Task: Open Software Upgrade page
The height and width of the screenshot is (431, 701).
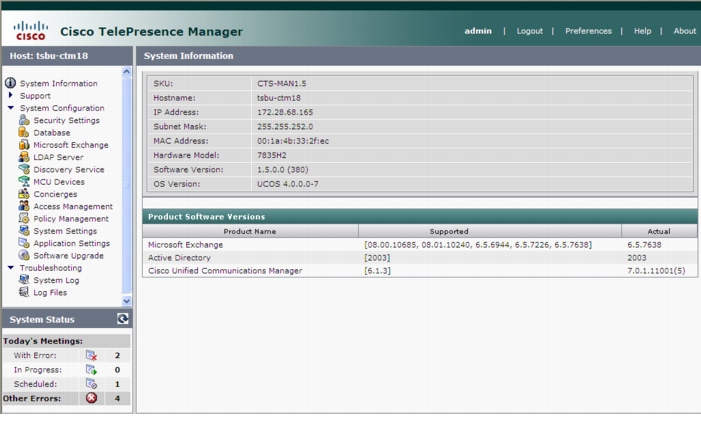Action: pyautogui.click(x=69, y=255)
